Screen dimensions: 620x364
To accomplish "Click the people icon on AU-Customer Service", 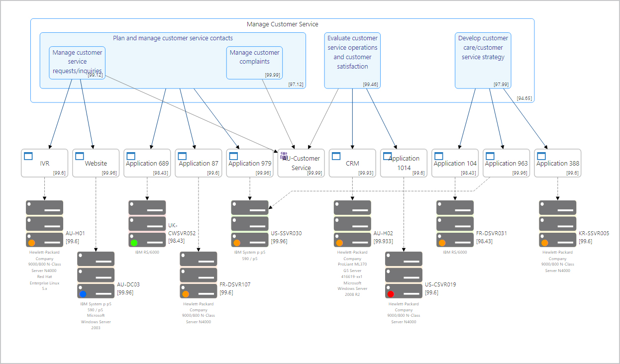I will (284, 156).
